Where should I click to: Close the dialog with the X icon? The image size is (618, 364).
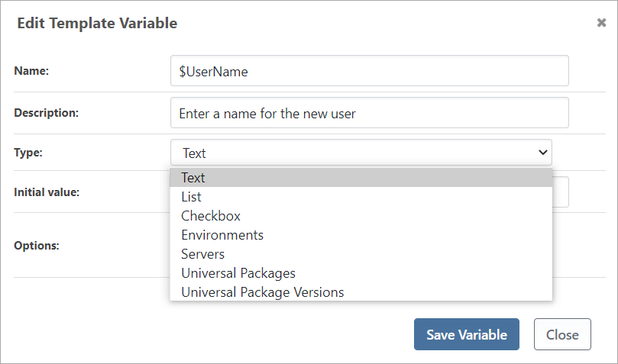pyautogui.click(x=601, y=23)
